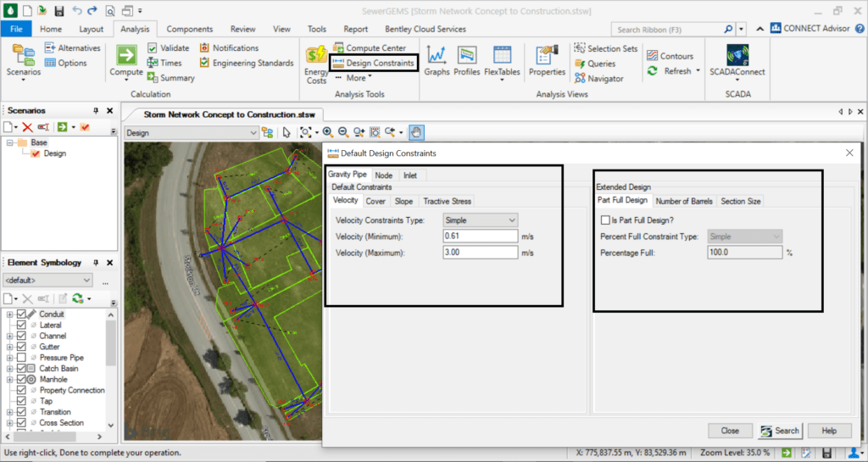The image size is (868, 462).
Task: Open CONNECT Advisor
Action: pos(810,28)
